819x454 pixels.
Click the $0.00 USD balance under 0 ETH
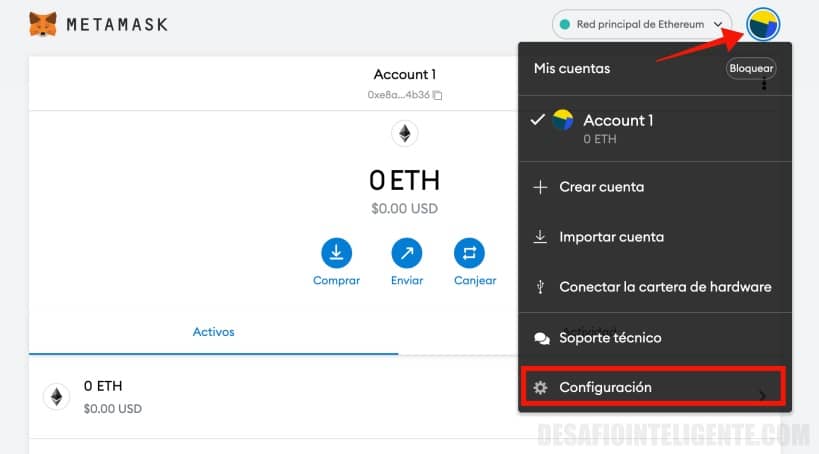[404, 209]
